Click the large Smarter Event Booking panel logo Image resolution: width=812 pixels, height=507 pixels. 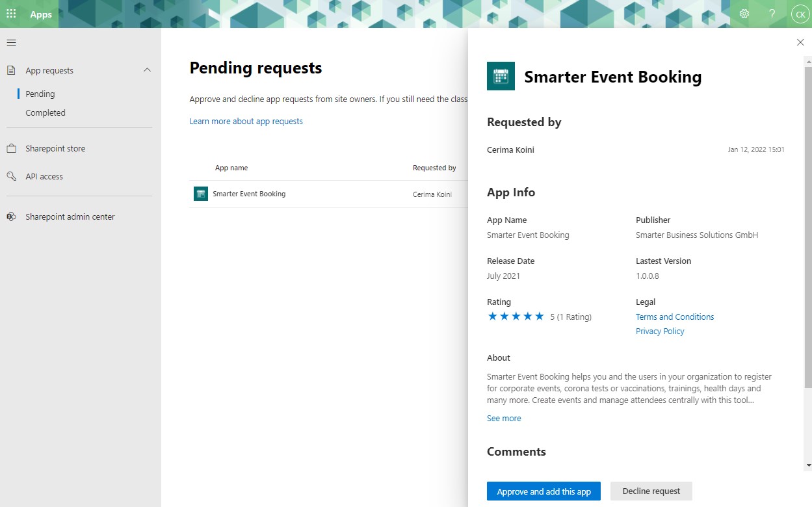pos(501,76)
